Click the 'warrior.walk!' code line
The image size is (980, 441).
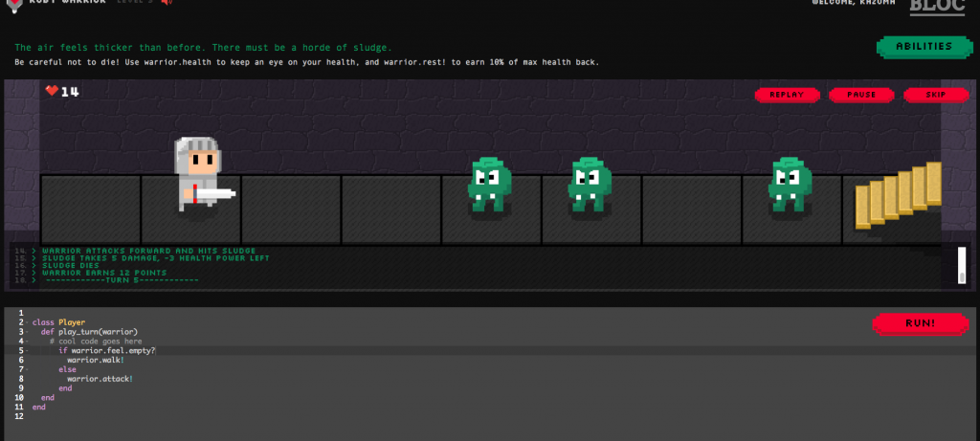click(96, 361)
